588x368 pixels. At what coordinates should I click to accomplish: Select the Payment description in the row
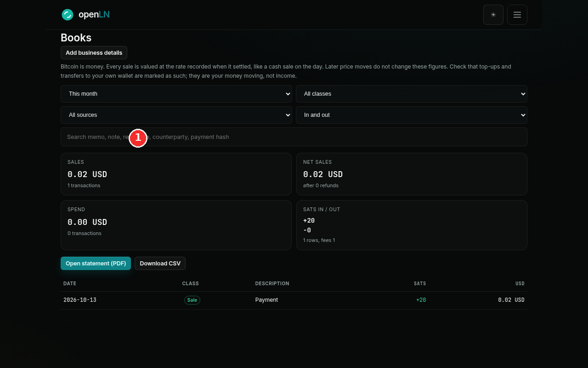(x=266, y=300)
